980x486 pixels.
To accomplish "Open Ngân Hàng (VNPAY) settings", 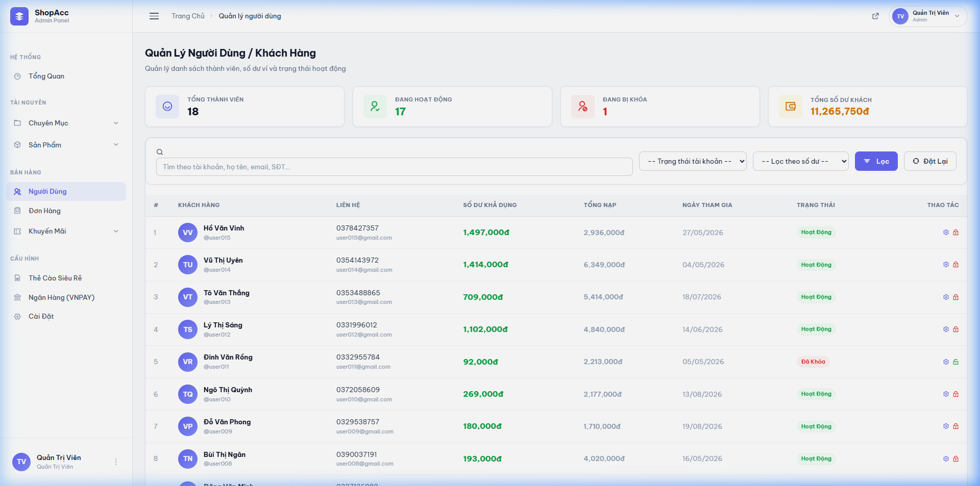I will click(x=66, y=297).
